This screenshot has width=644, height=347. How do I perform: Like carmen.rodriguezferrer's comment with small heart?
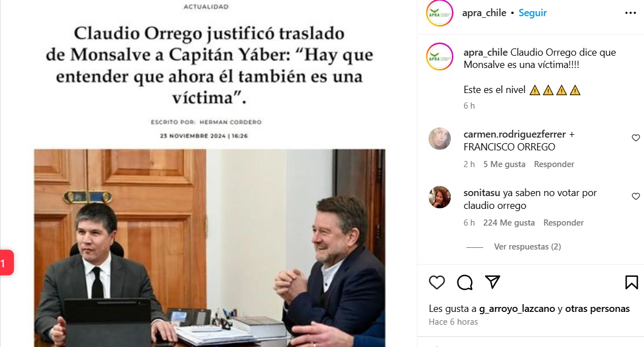636,138
